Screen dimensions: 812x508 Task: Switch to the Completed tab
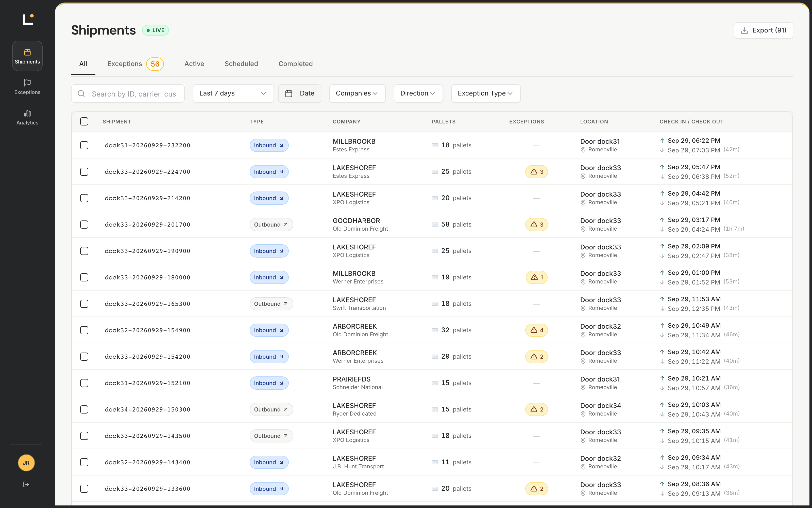[x=296, y=64]
